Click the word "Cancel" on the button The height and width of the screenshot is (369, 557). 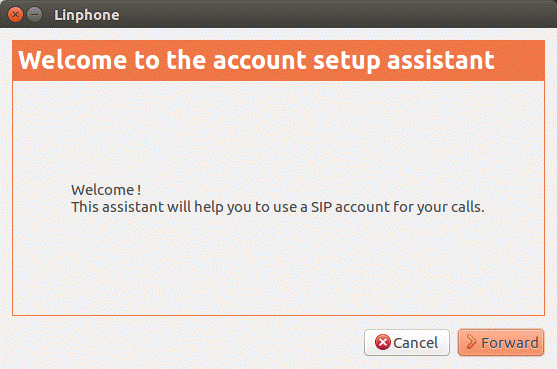(x=416, y=343)
